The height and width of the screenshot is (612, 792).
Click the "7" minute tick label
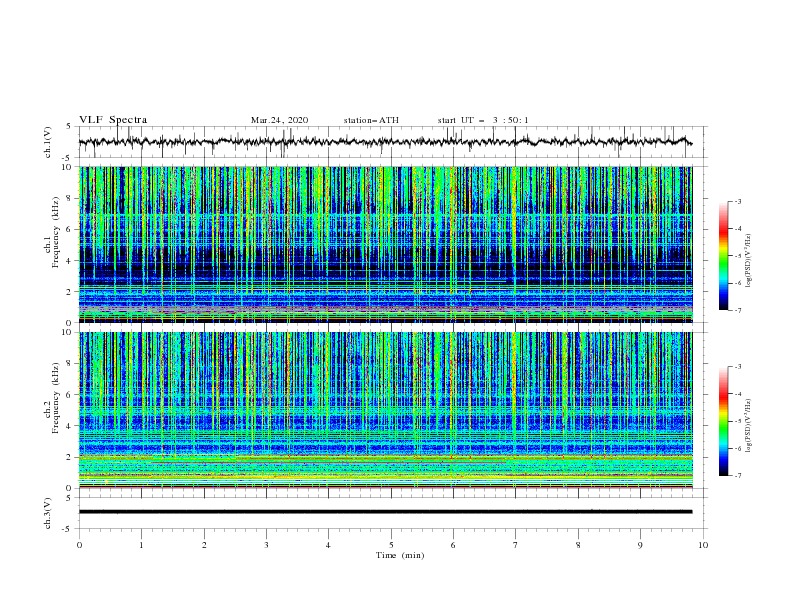click(516, 545)
